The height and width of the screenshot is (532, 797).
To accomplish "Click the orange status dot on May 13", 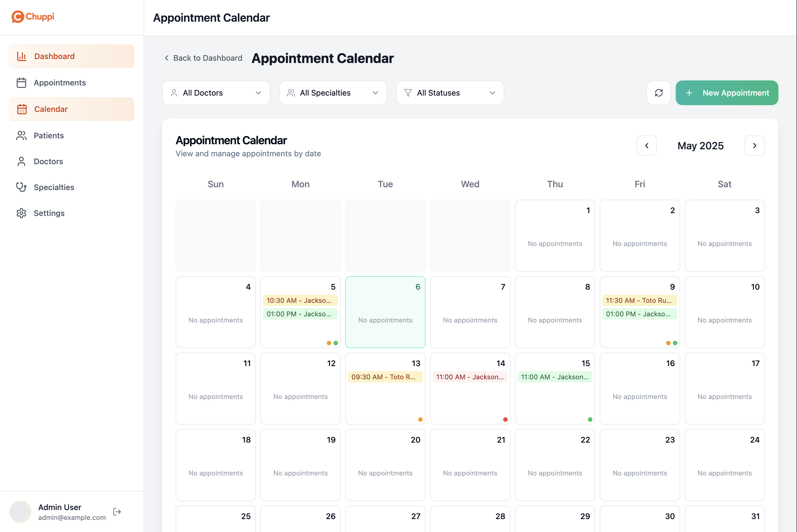I will tap(420, 419).
